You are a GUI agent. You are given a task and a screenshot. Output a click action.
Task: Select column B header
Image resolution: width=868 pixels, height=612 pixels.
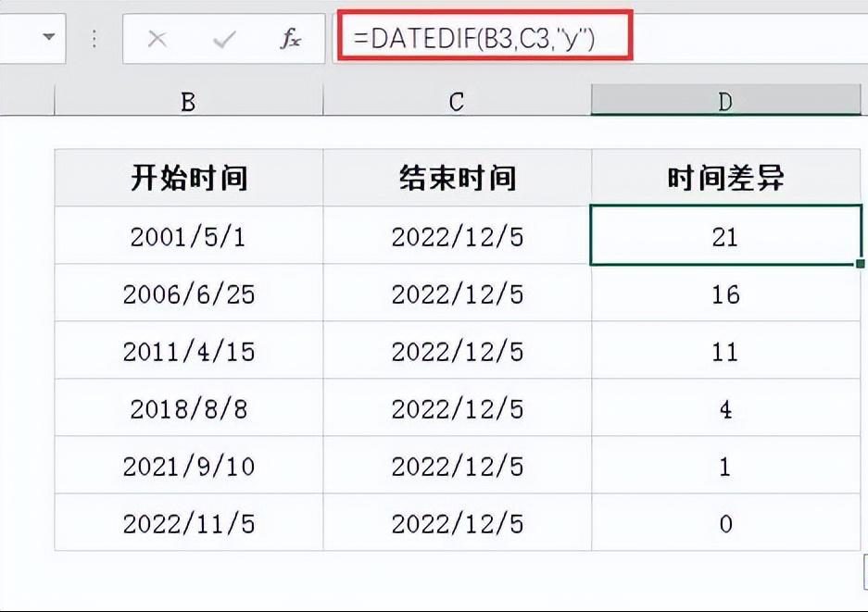click(188, 101)
